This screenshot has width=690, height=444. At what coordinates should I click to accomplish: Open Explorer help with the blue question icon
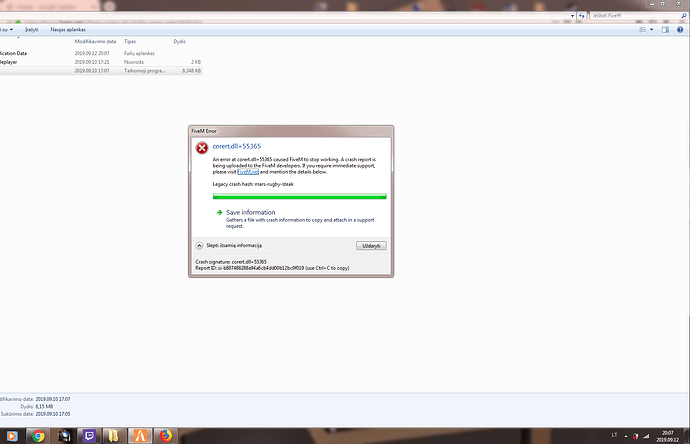coord(680,29)
